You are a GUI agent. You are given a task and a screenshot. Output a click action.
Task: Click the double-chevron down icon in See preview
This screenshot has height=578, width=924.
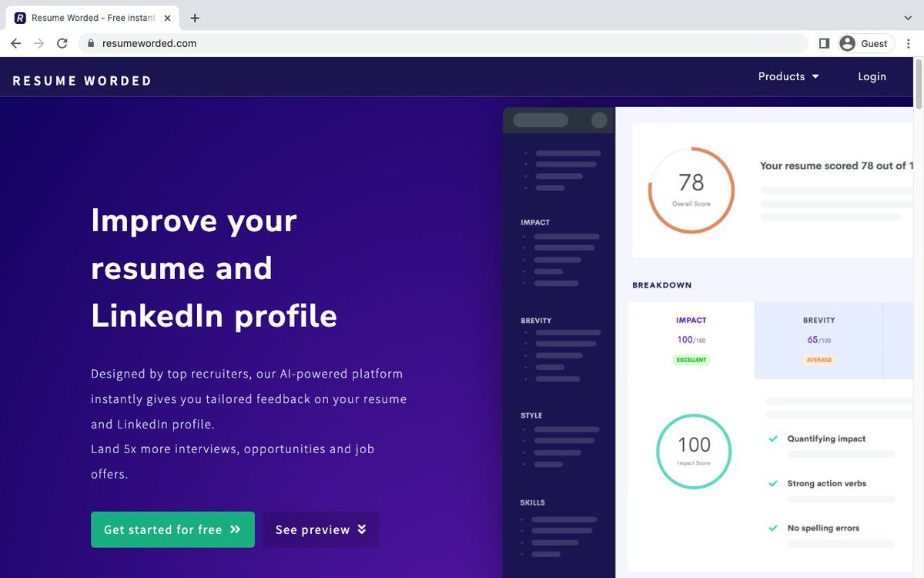click(362, 529)
